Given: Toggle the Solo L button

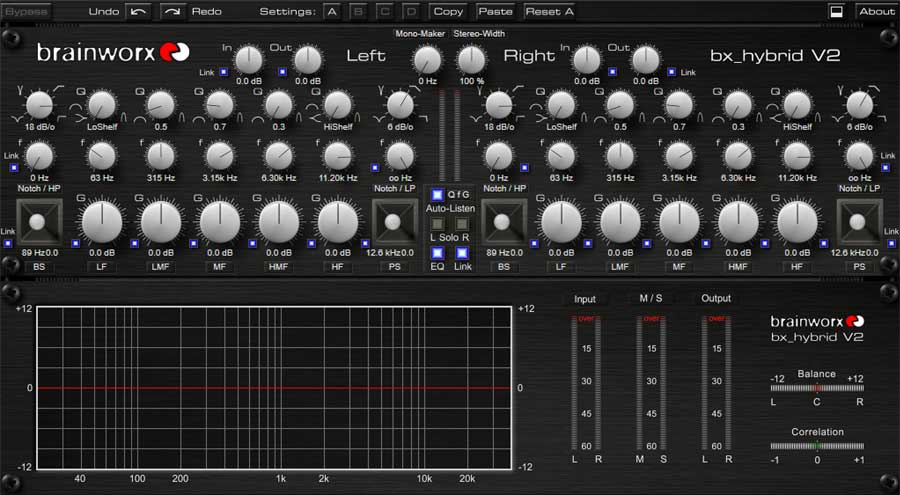Looking at the screenshot, I should click(x=437, y=224).
